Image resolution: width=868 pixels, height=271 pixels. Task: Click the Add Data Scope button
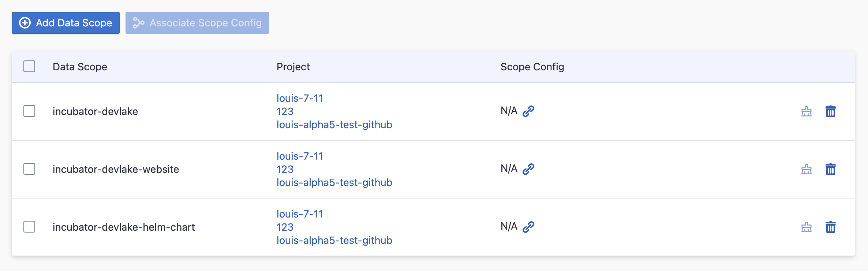pyautogui.click(x=66, y=23)
